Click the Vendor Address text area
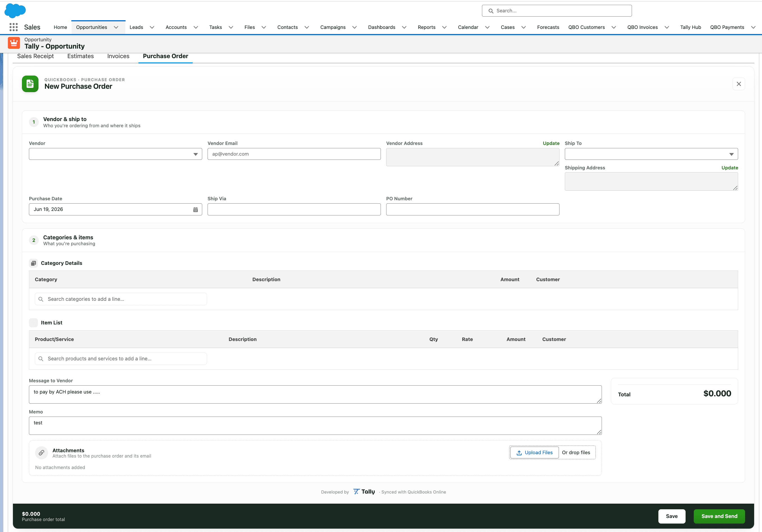Viewport: 762px width, 532px height. point(473,157)
